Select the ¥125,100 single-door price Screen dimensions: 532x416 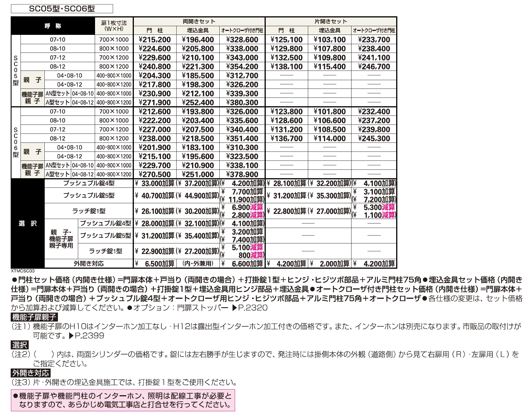(x=287, y=40)
